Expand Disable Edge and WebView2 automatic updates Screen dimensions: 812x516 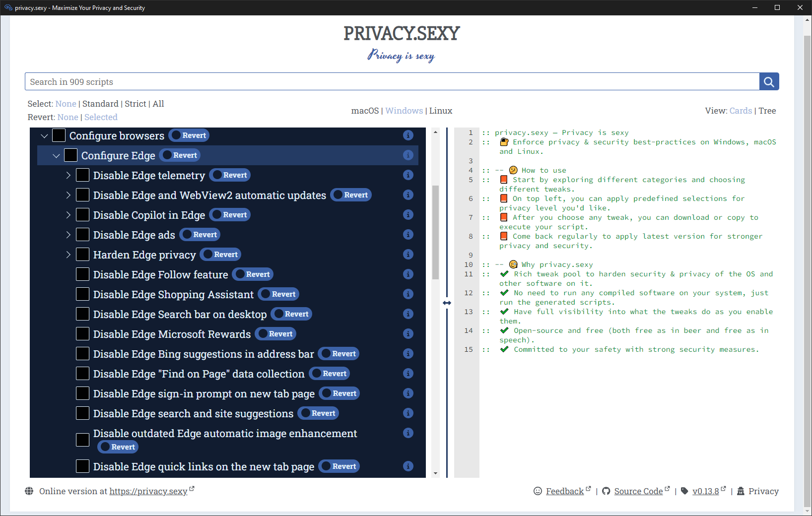pyautogui.click(x=68, y=195)
